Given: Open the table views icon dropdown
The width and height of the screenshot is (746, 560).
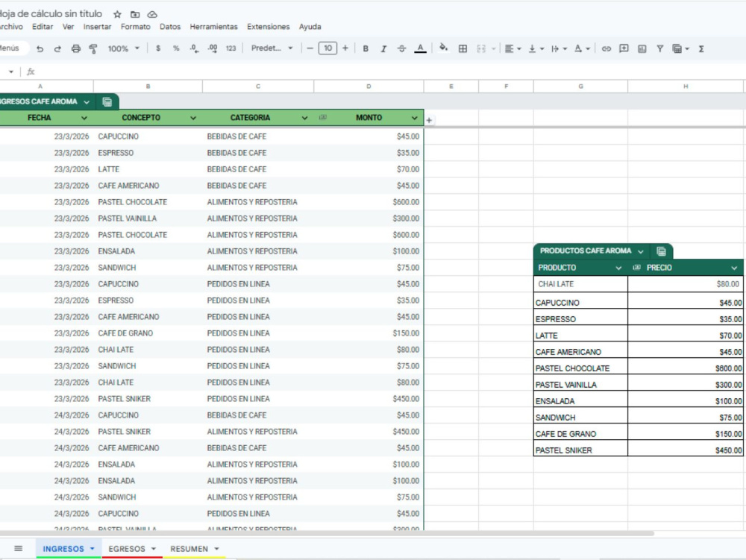Looking at the screenshot, I should click(680, 48).
